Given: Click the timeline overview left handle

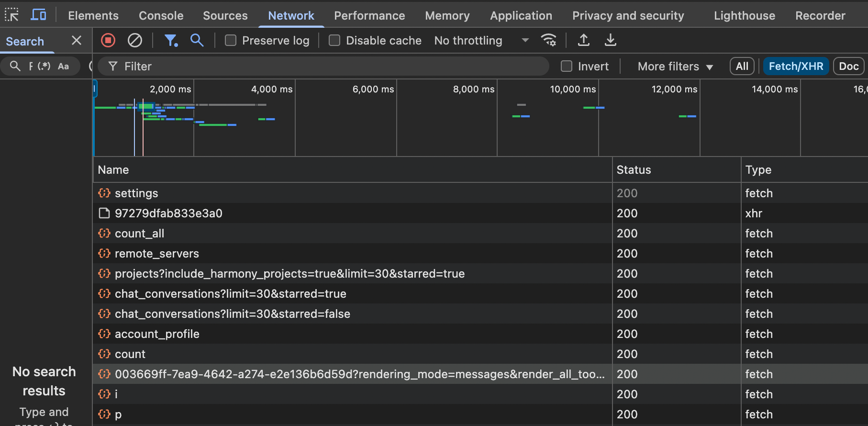Looking at the screenshot, I should click(95, 89).
